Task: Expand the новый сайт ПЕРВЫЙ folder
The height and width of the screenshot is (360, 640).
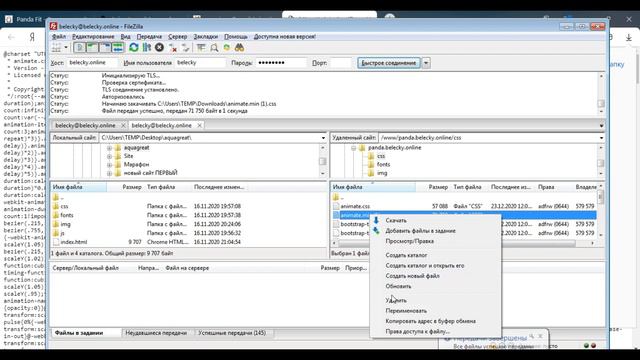Action: coord(109,173)
